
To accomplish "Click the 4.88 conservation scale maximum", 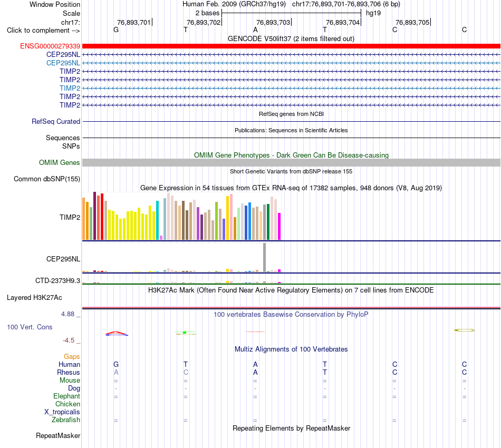I will pyautogui.click(x=68, y=314).
